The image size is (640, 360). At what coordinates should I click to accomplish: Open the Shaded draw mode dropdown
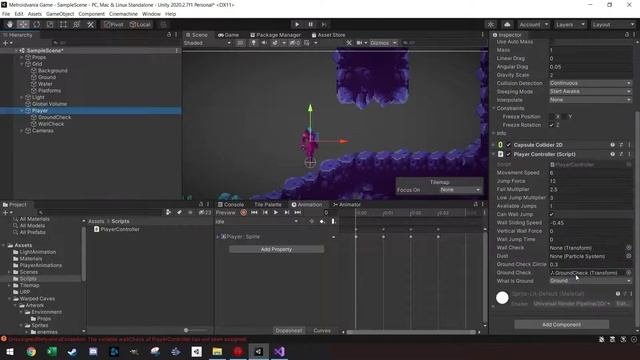[x=207, y=43]
